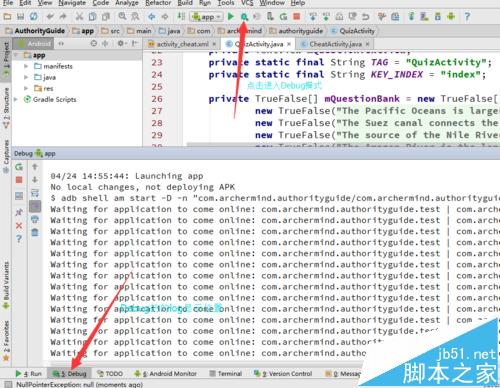Open Android Monitor tool window
The image size is (500, 388).
(x=165, y=374)
